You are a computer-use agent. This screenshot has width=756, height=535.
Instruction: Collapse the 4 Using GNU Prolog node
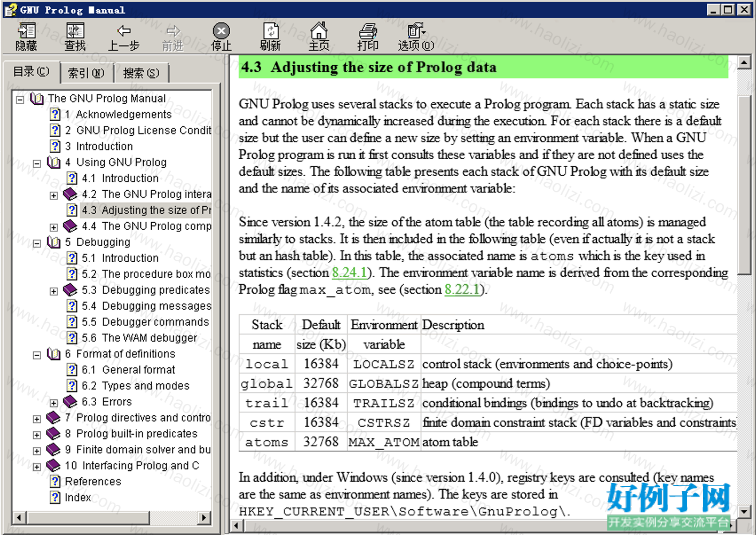37,163
